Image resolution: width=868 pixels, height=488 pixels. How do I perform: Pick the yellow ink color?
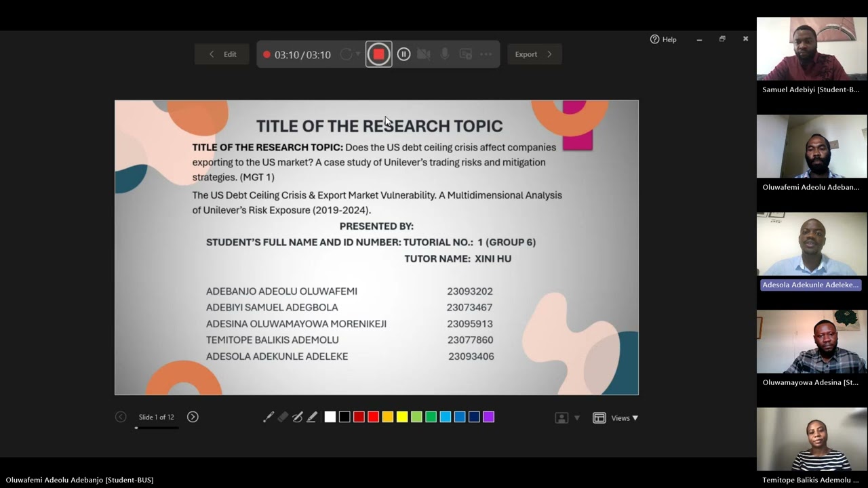pyautogui.click(x=402, y=417)
